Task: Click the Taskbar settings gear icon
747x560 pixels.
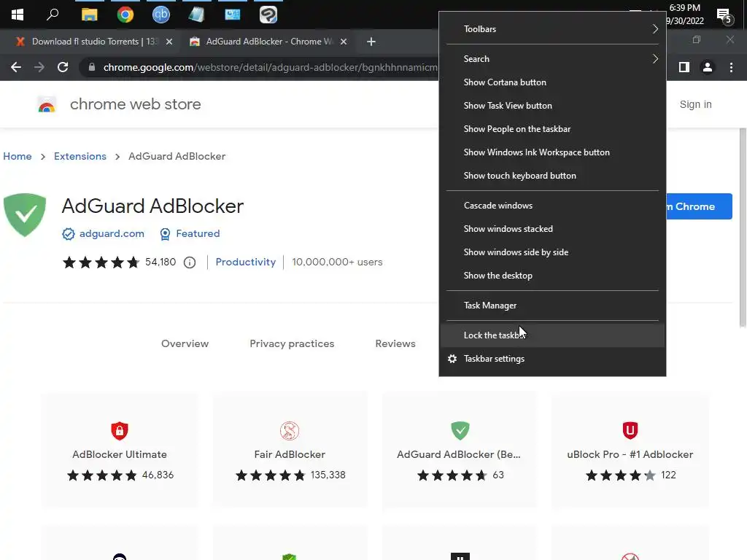Action: coord(452,359)
